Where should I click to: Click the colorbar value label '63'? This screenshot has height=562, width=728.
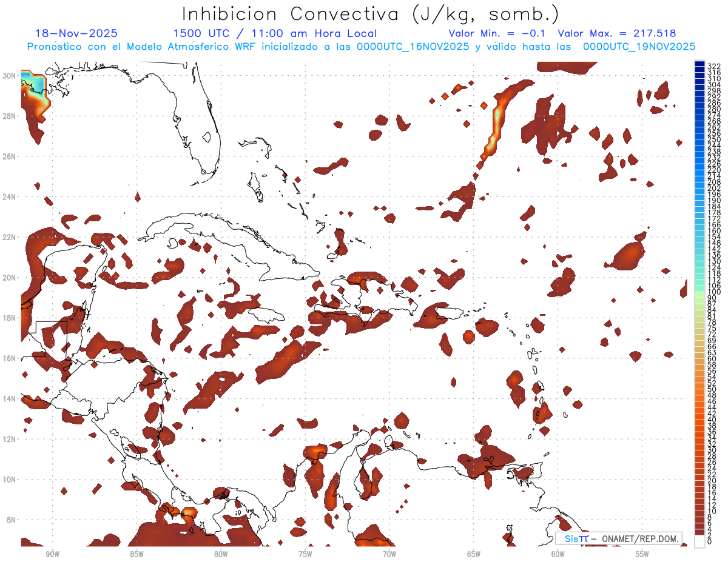point(712,353)
